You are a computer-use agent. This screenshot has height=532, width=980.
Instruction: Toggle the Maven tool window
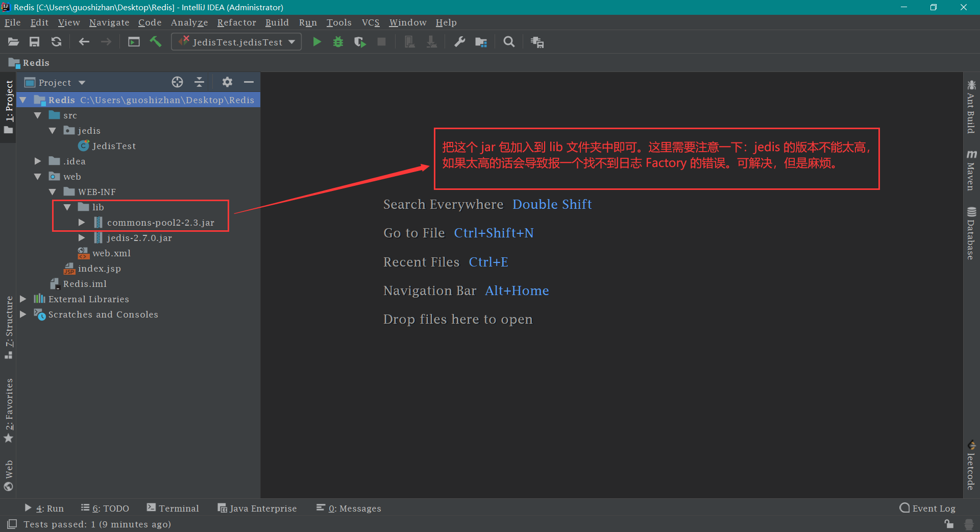[x=971, y=171]
